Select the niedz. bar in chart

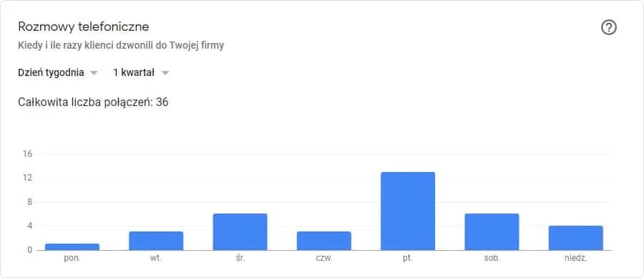pos(576,238)
